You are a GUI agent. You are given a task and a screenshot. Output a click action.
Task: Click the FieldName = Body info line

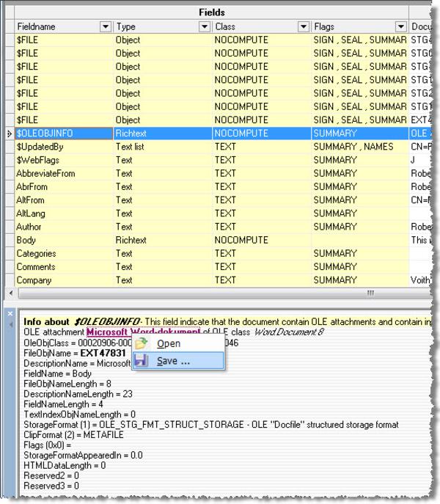tap(57, 373)
